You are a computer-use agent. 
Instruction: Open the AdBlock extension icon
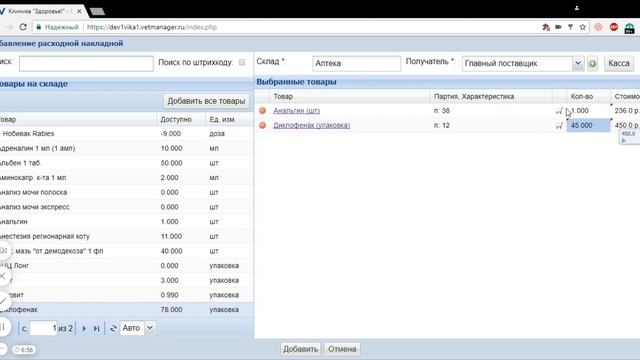click(613, 27)
